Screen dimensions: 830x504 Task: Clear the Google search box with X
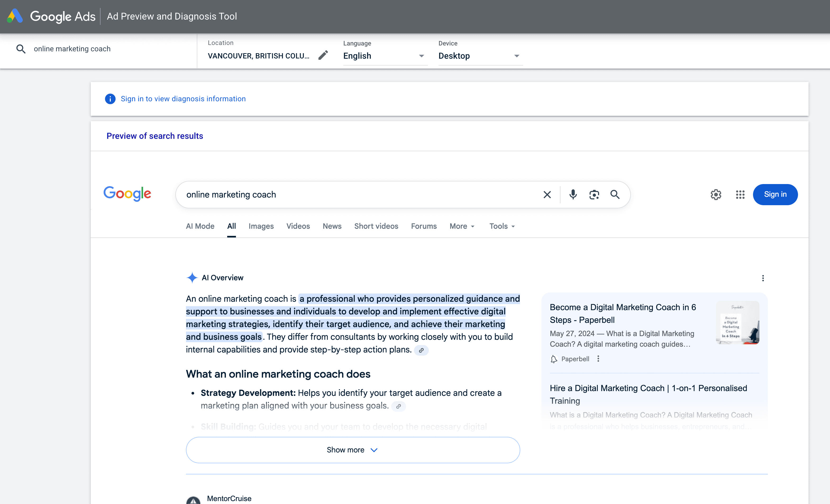547,195
